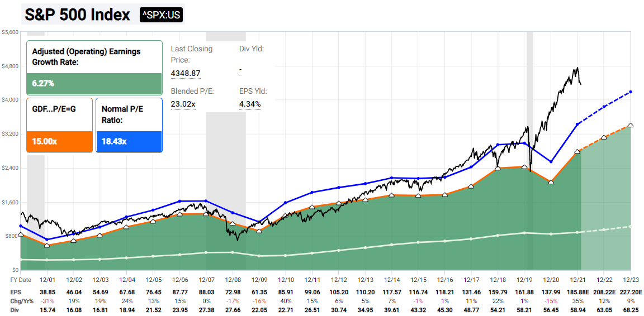Select the orange GDF...P/E=G legend box
Screen dimensions: 644x316
(60, 125)
